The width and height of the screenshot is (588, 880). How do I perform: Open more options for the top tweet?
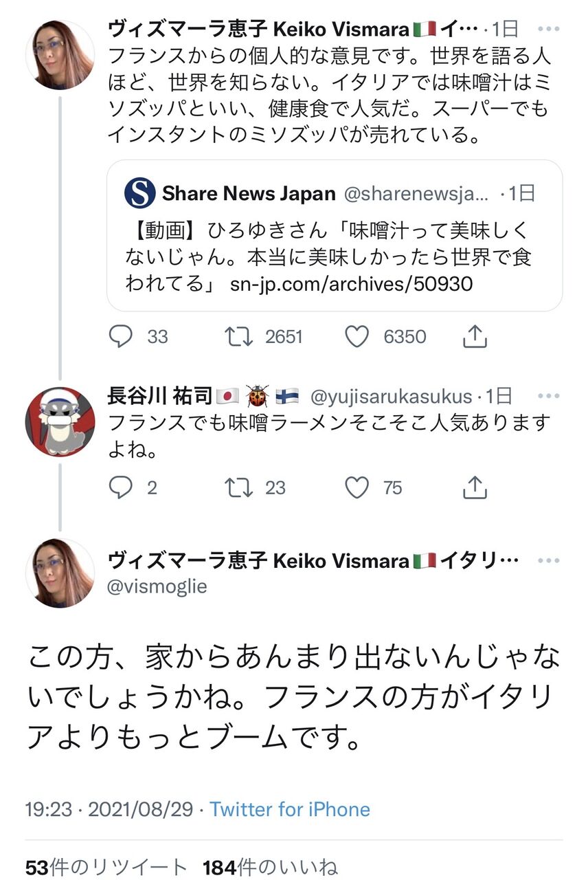pyautogui.click(x=549, y=30)
